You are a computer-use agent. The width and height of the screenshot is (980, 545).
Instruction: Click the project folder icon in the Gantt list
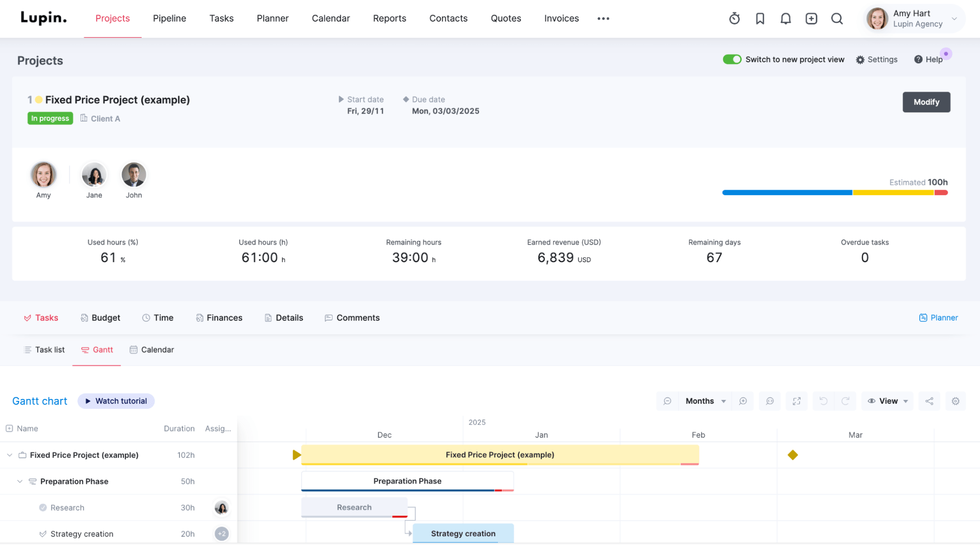coord(22,455)
